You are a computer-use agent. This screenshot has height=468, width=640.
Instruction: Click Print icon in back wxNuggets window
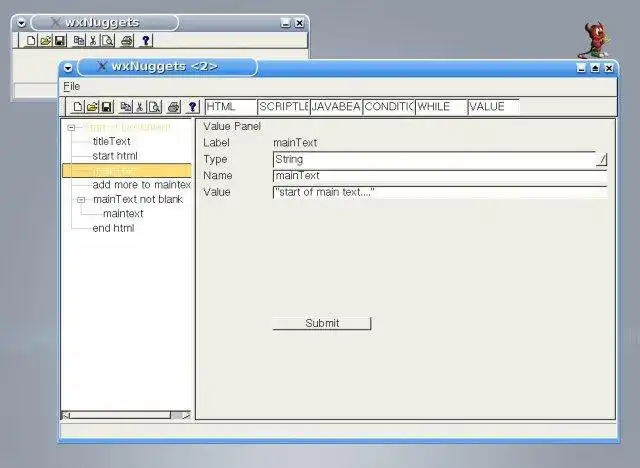point(127,40)
